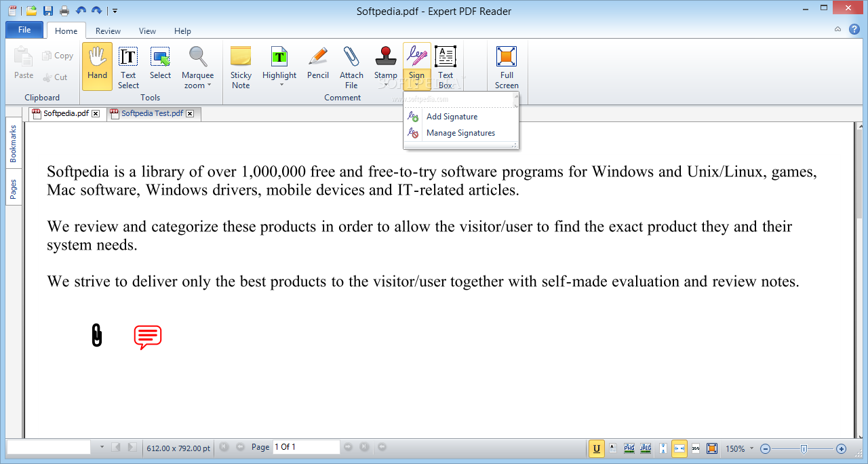Expand the Marquee zoom dropdown arrow
Image resolution: width=868 pixels, height=464 pixels.
210,85
